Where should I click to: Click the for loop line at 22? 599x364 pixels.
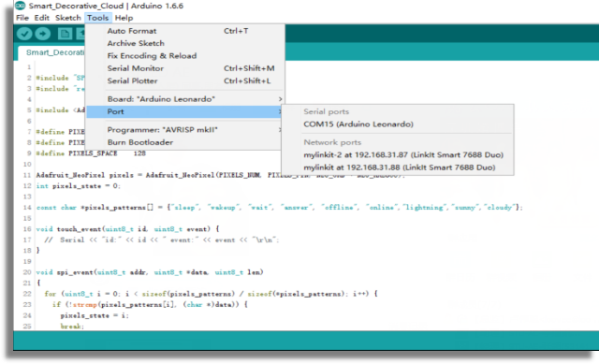point(212,294)
